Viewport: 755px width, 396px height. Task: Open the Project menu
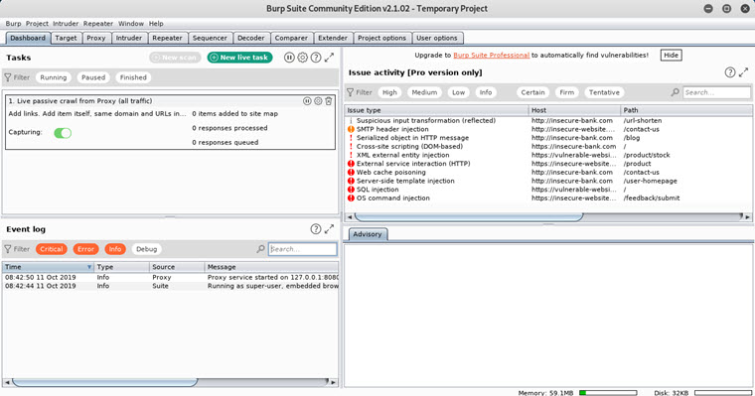point(37,23)
